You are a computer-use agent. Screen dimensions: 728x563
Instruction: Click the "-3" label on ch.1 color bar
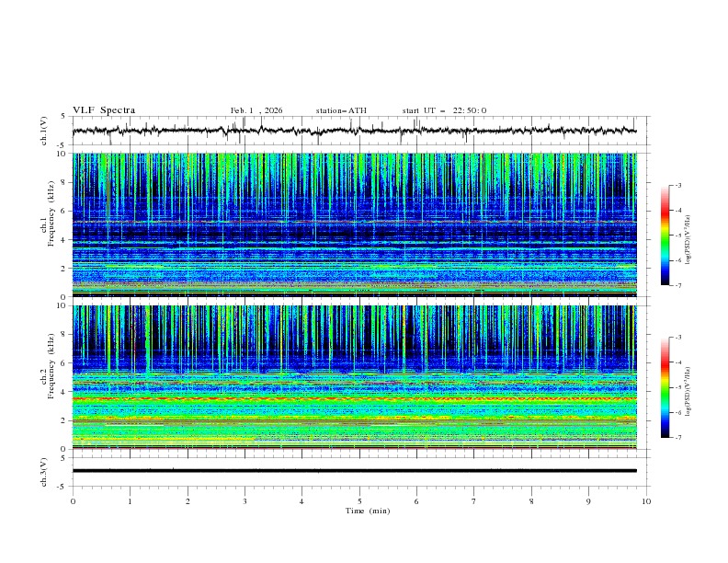coord(677,185)
